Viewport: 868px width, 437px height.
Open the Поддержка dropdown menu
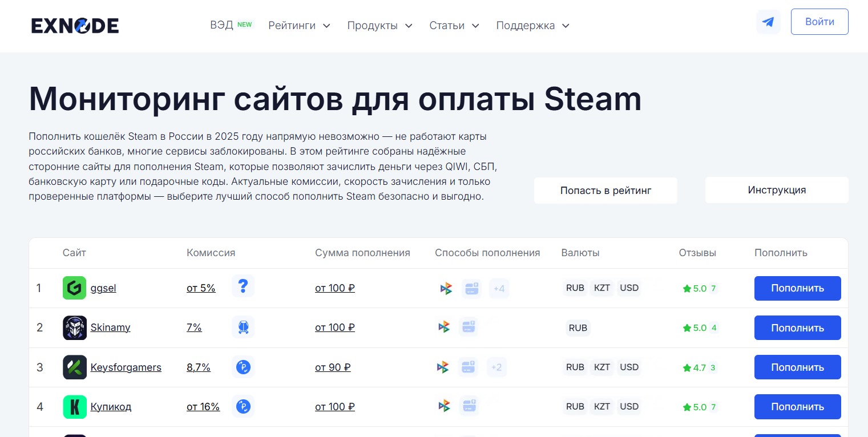532,26
